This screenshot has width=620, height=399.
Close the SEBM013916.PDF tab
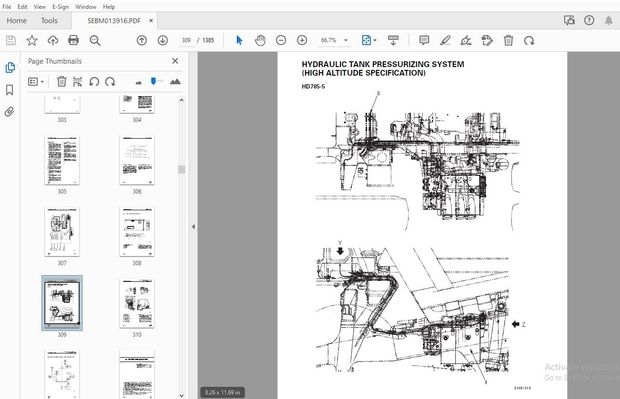151,21
